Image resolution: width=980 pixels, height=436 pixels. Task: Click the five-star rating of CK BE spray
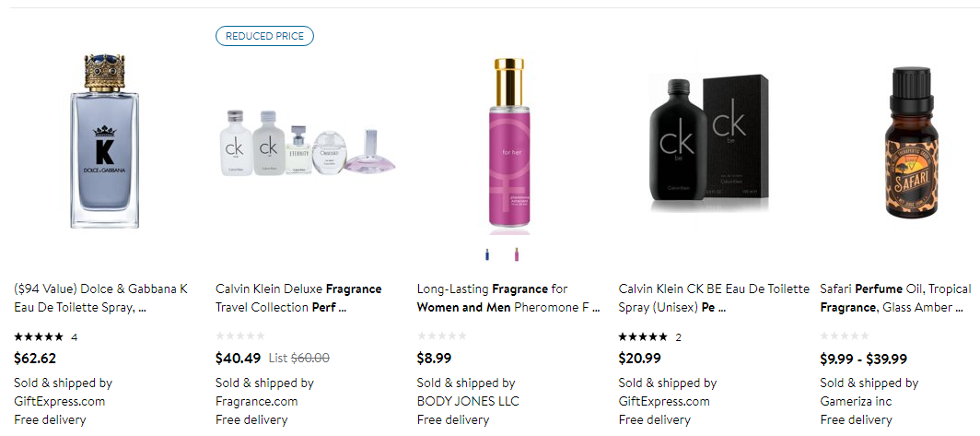point(643,336)
